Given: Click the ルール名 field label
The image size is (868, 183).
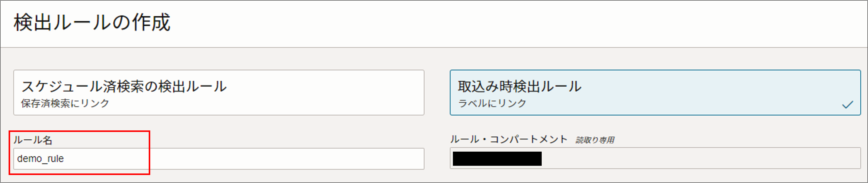Looking at the screenshot, I should pyautogui.click(x=34, y=140).
